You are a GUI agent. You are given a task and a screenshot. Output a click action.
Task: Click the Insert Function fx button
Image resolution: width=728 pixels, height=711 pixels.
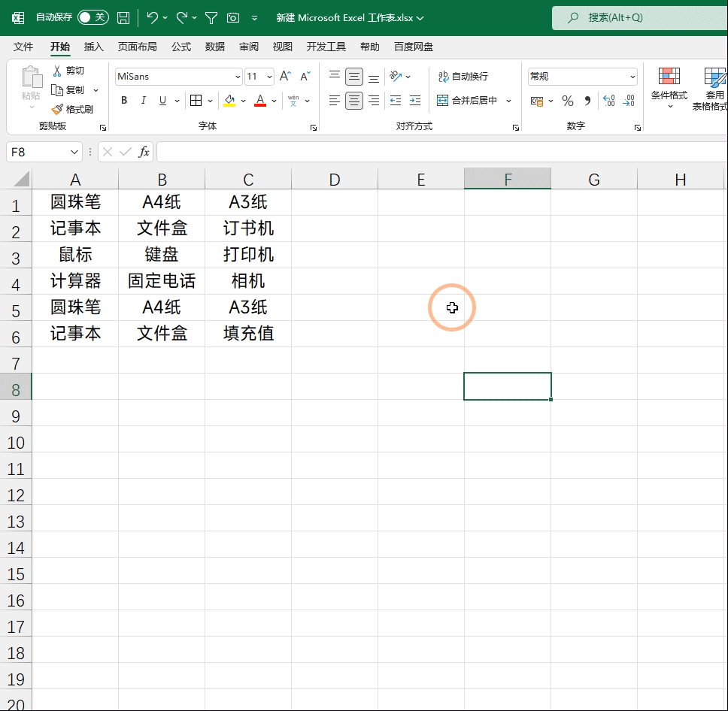click(x=145, y=152)
